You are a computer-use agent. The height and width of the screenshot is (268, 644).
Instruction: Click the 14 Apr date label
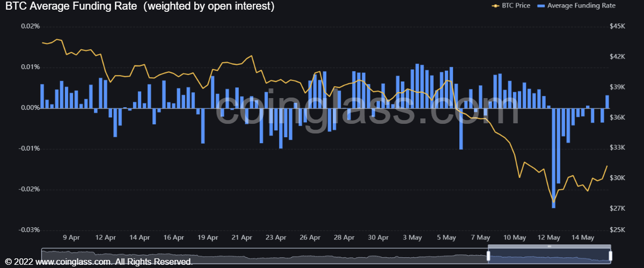[x=140, y=237]
